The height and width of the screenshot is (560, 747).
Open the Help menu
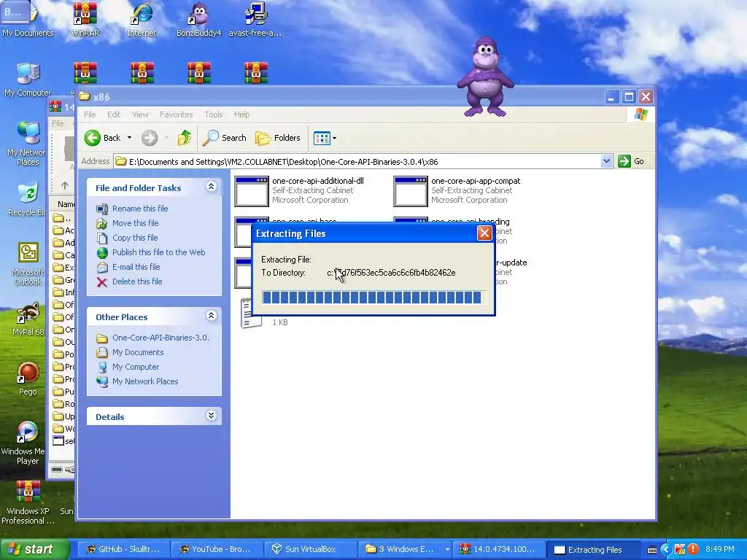[241, 114]
